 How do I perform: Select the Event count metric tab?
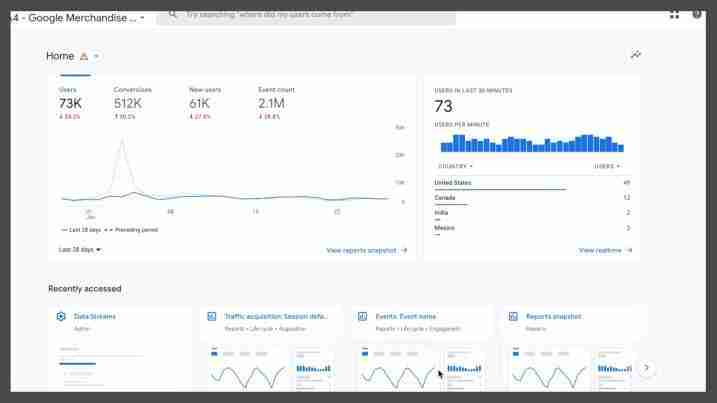pyautogui.click(x=276, y=103)
